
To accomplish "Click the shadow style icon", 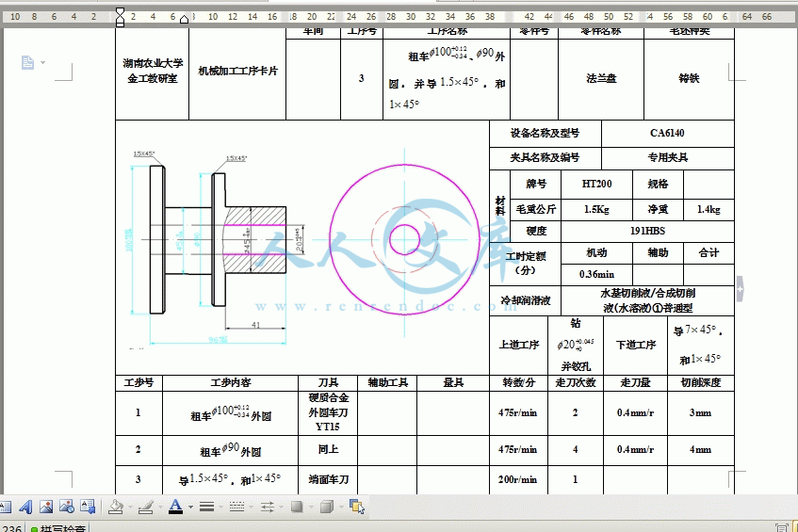I will pos(297,507).
